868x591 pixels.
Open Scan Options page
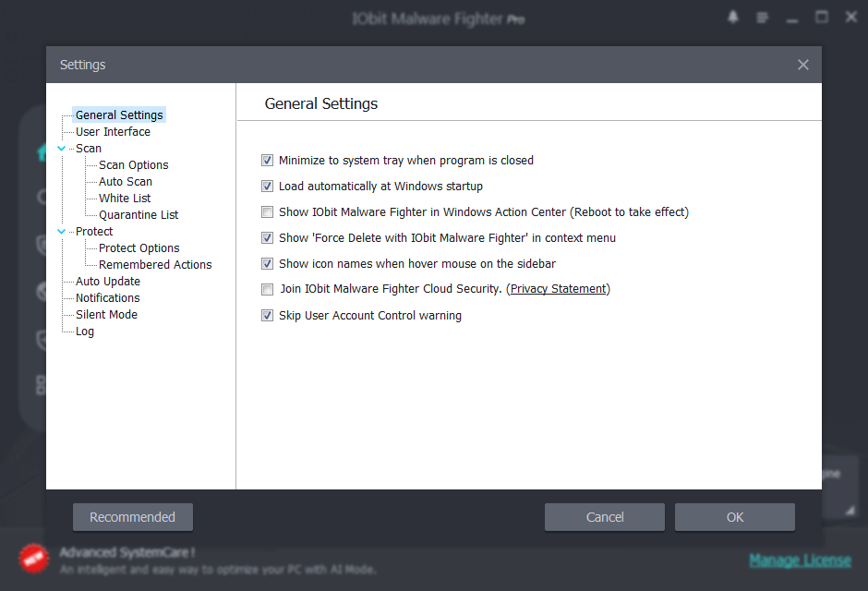pos(133,165)
